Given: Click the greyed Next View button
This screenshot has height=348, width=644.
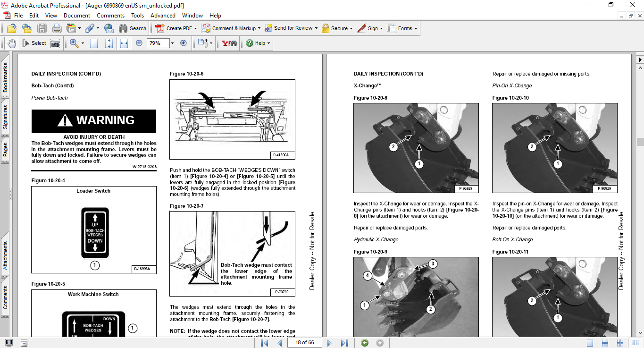Looking at the screenshot, I should click(x=380, y=343).
